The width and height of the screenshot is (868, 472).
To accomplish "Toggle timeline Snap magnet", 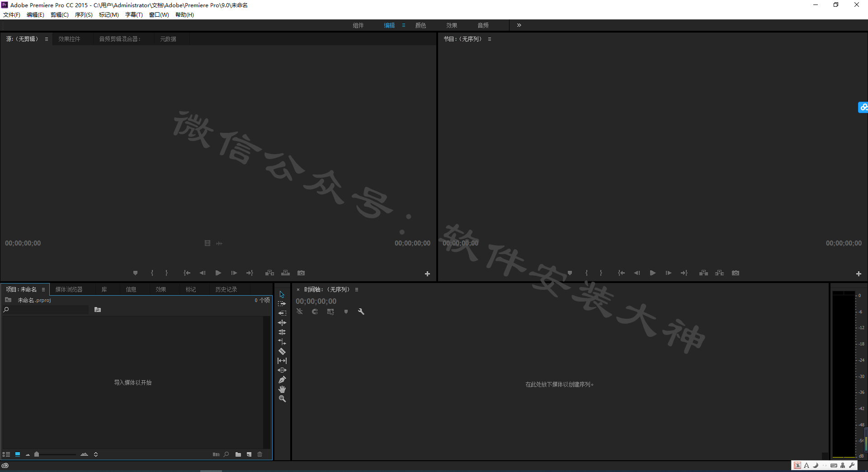I will point(315,312).
